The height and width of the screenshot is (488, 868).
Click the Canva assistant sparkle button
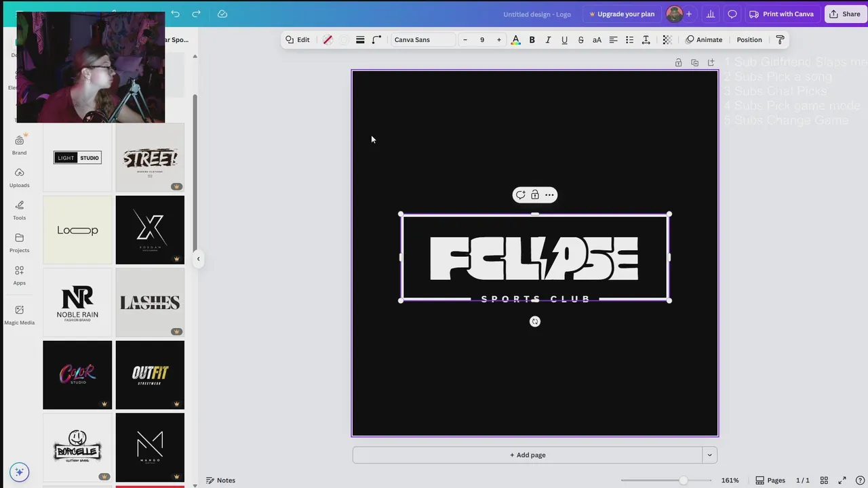(19, 472)
